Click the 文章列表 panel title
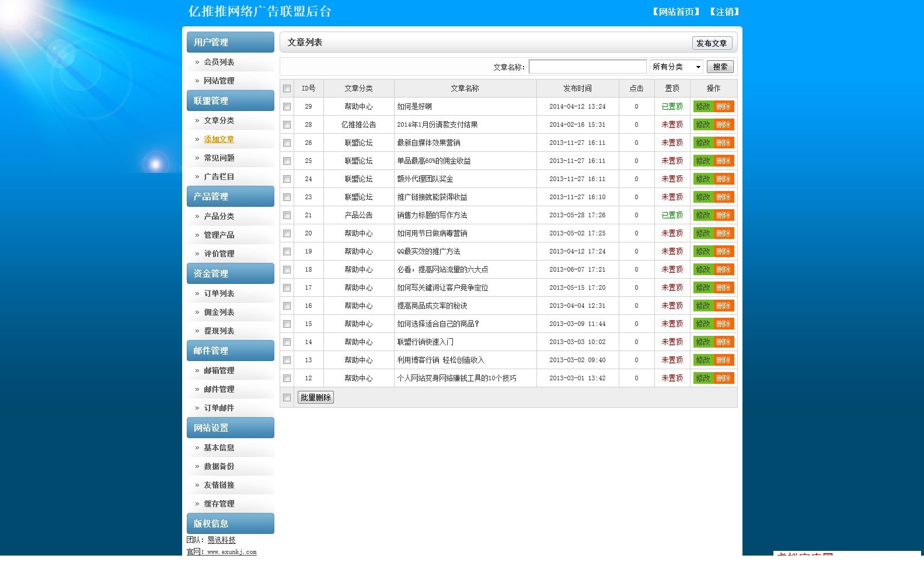 305,42
